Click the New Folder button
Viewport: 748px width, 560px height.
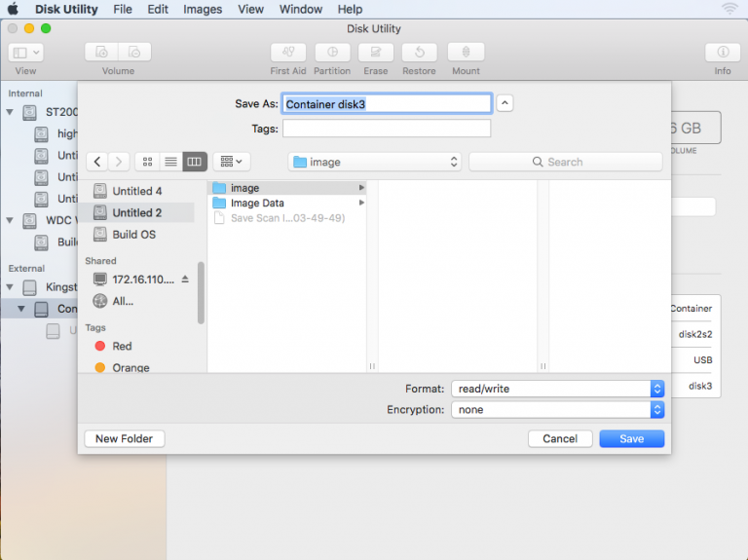point(125,439)
